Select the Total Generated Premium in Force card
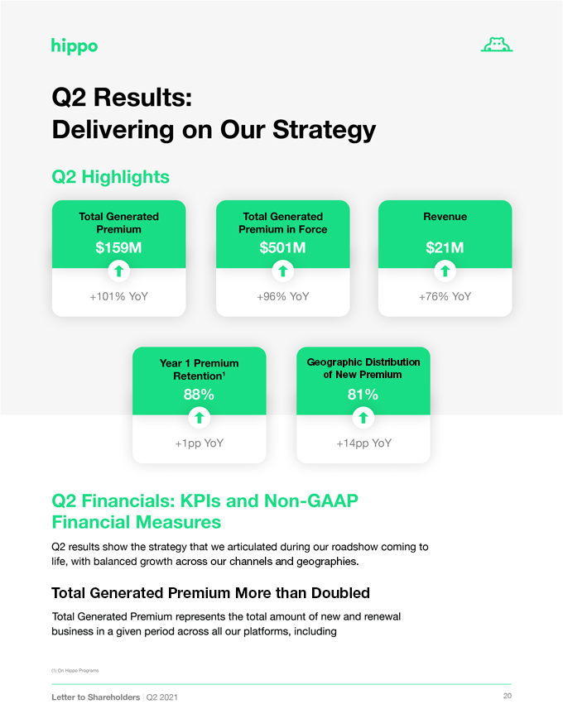Image resolution: width=563 pixels, height=728 pixels. coord(283,258)
